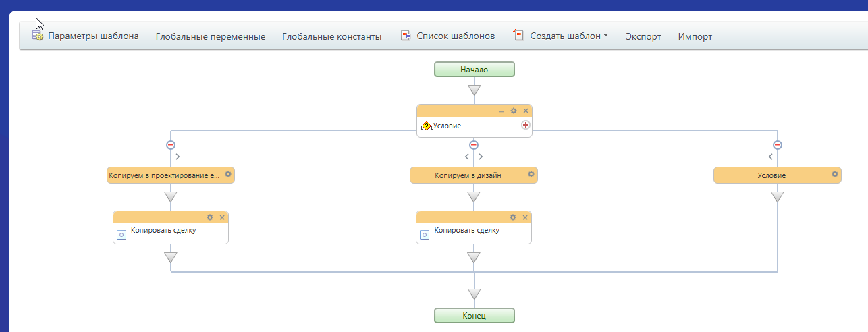The image size is (868, 332).
Task: Open Глобальные константы
Action: point(331,36)
